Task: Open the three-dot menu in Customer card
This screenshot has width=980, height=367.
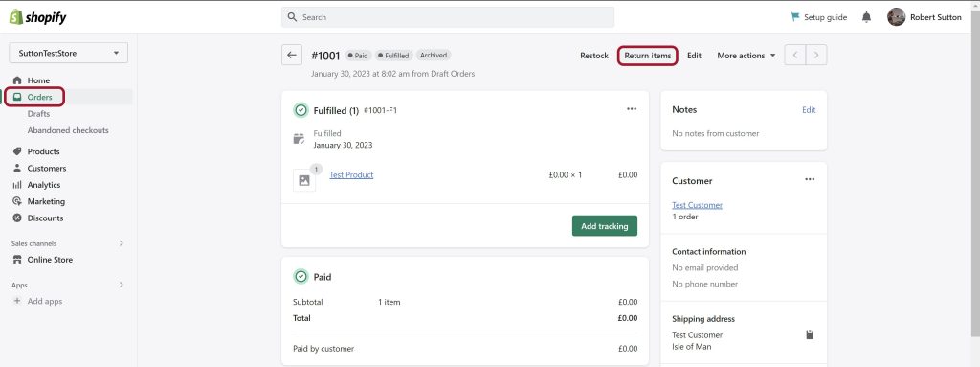Action: (810, 179)
